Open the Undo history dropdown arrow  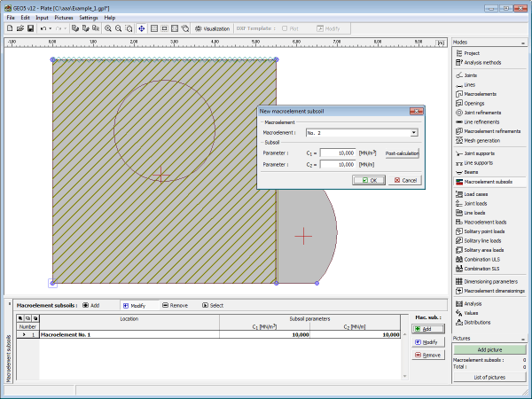click(51, 28)
